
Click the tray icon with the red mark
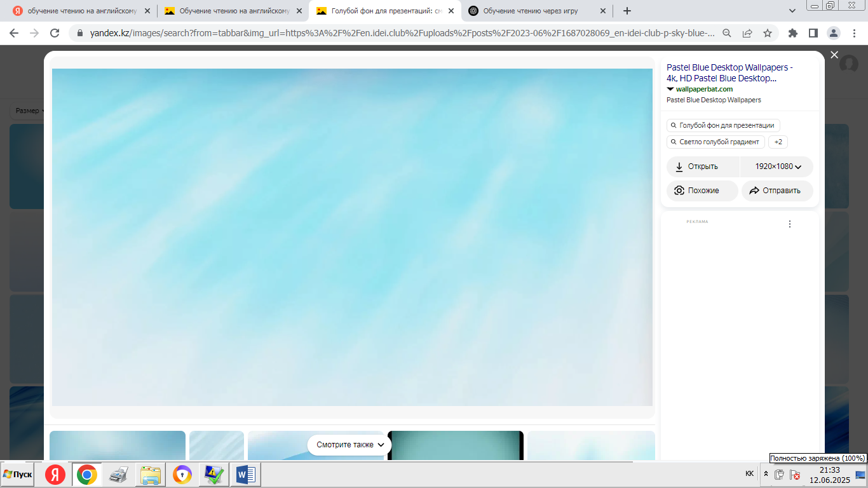(x=795, y=475)
